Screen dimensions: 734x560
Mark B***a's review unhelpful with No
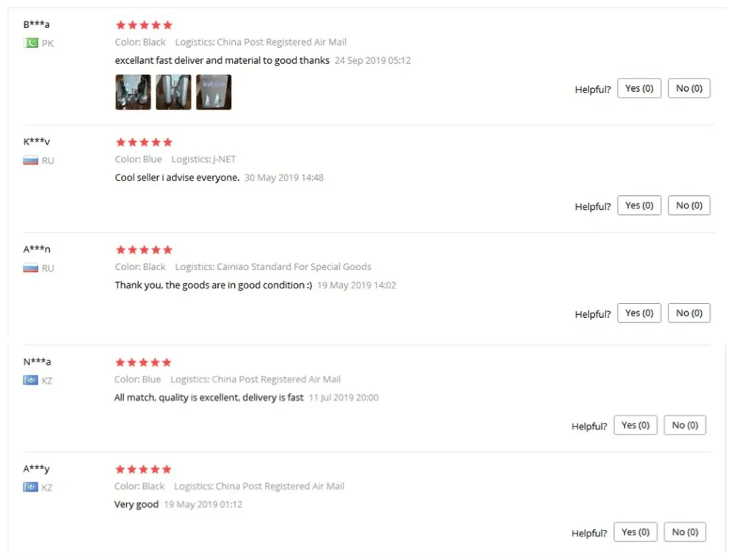[x=689, y=89]
